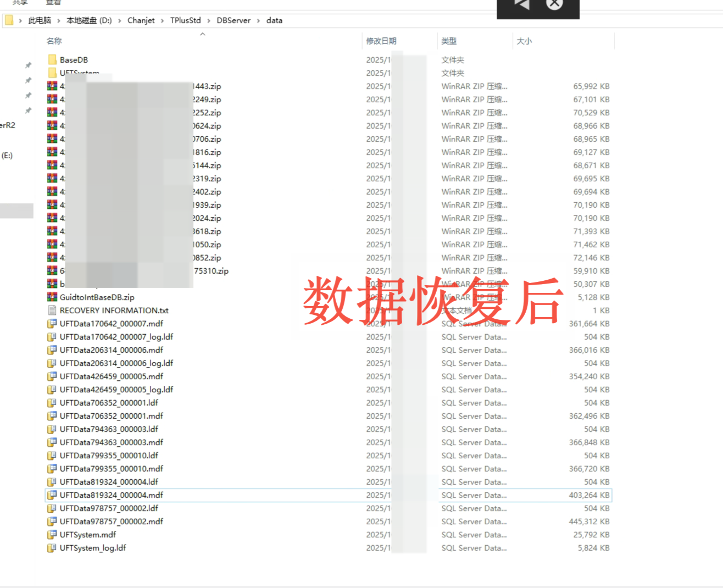This screenshot has width=723, height=588.
Task: Select the UFTSystem.mdf database file icon
Action: point(52,535)
